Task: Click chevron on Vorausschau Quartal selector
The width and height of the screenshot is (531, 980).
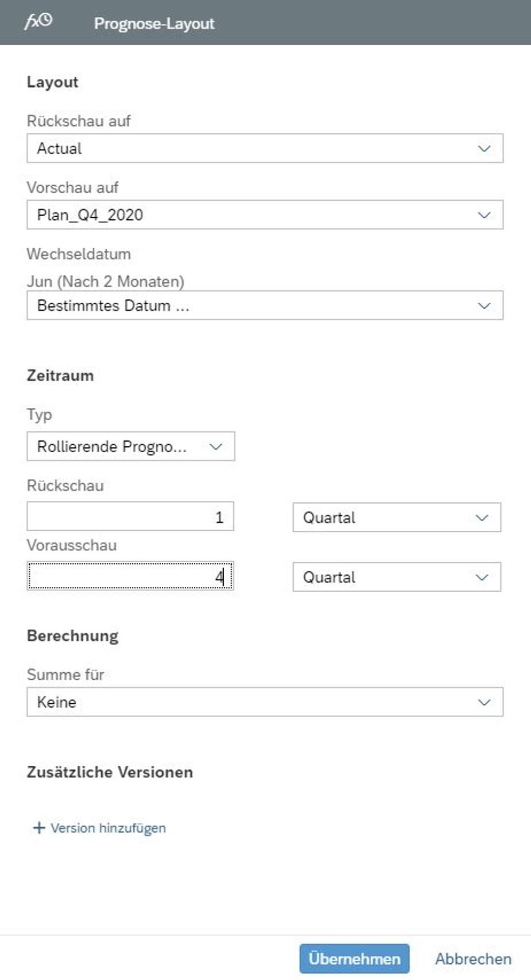Action: pyautogui.click(x=481, y=577)
